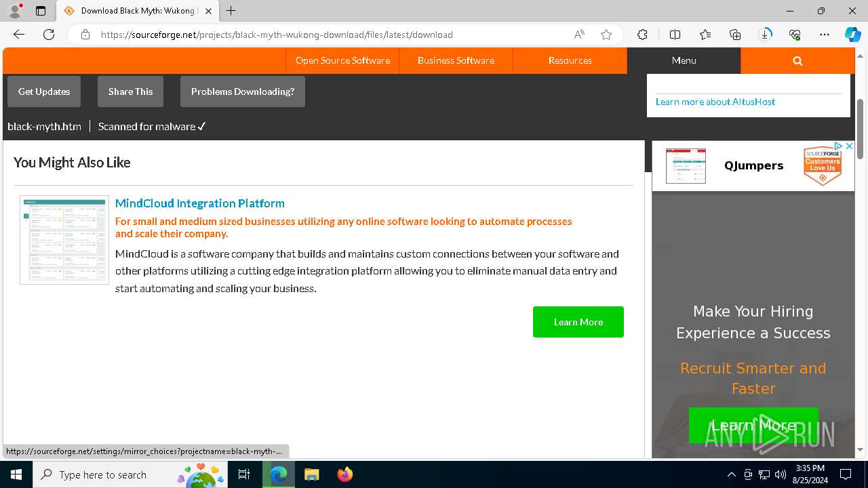Open File Explorer from the taskbar
The width and height of the screenshot is (868, 488).
[x=311, y=474]
